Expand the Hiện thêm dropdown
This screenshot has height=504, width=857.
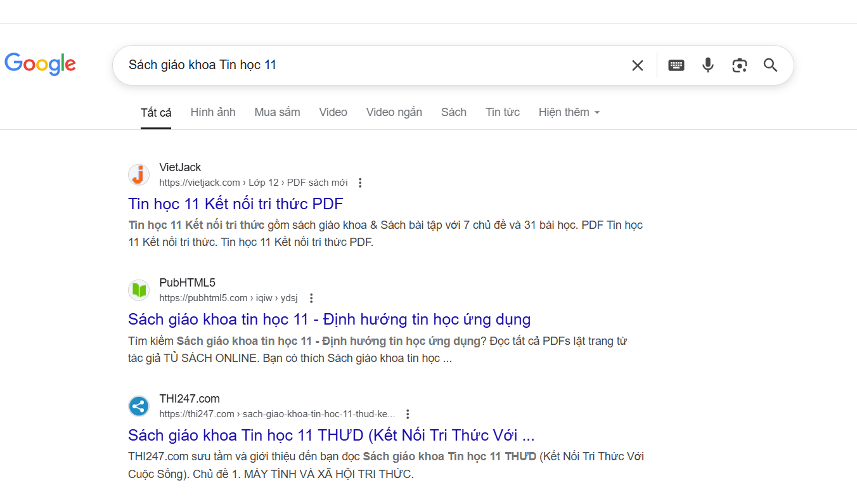tap(569, 112)
